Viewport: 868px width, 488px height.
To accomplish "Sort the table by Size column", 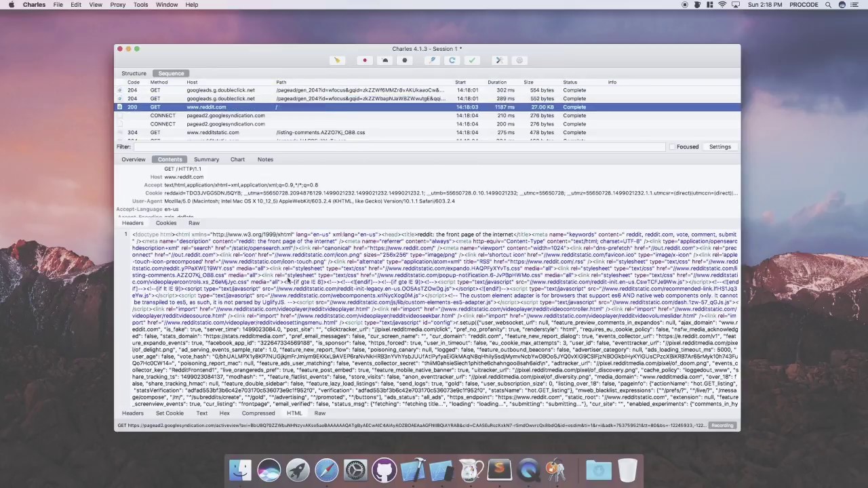I will pyautogui.click(x=528, y=82).
